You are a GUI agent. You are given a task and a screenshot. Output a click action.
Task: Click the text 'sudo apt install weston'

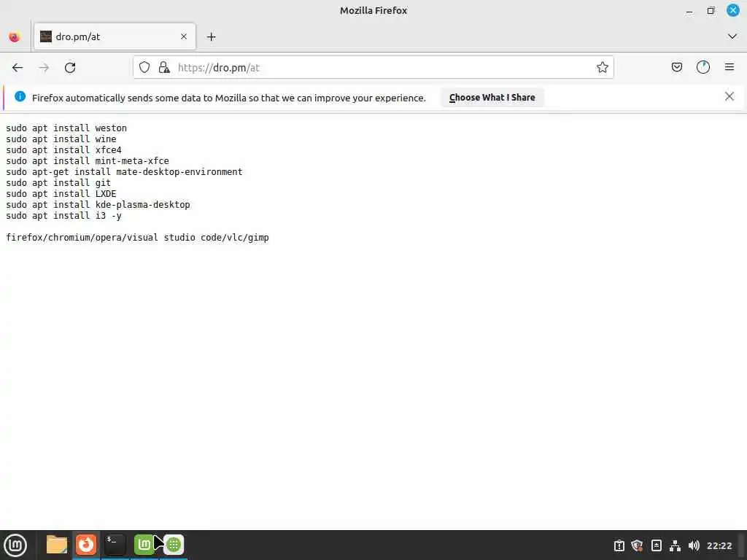(66, 128)
